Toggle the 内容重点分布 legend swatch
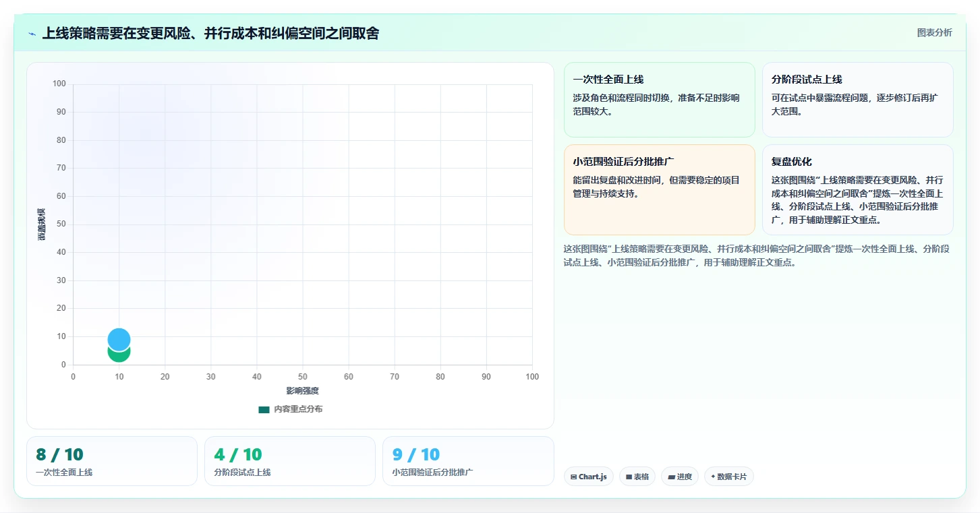Viewport: 980px width, 513px height. tap(264, 409)
